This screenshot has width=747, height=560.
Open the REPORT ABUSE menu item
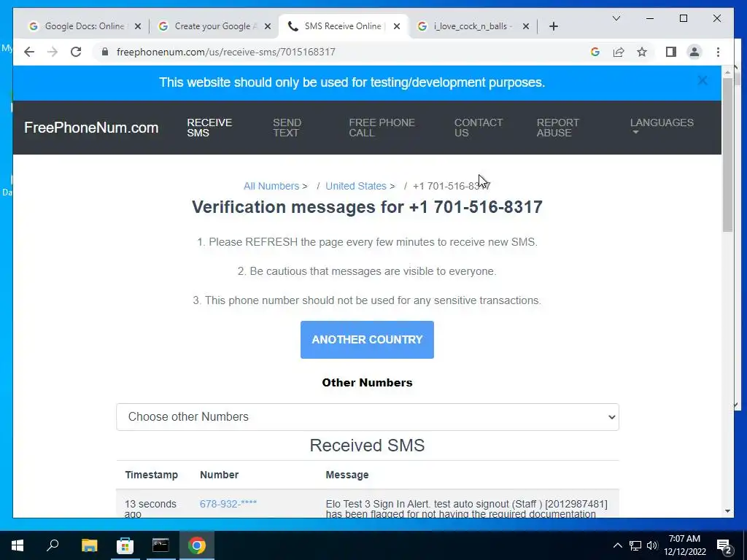(557, 128)
